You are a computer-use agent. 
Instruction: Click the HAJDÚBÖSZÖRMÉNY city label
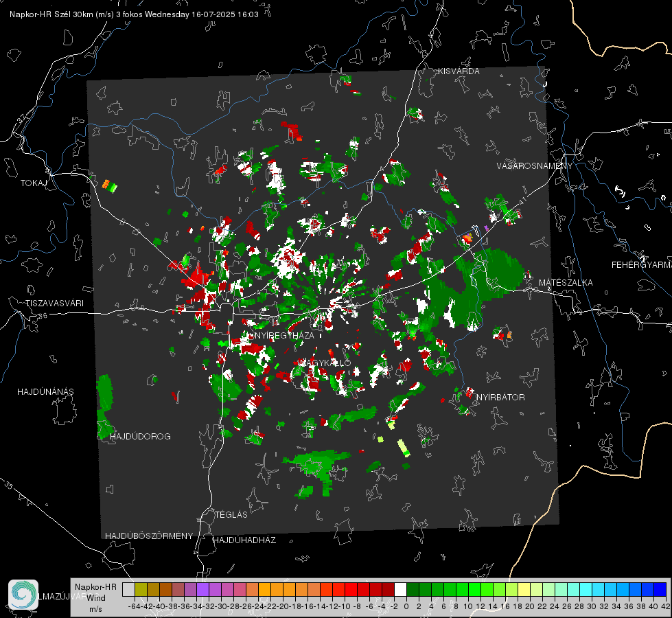coord(149,536)
